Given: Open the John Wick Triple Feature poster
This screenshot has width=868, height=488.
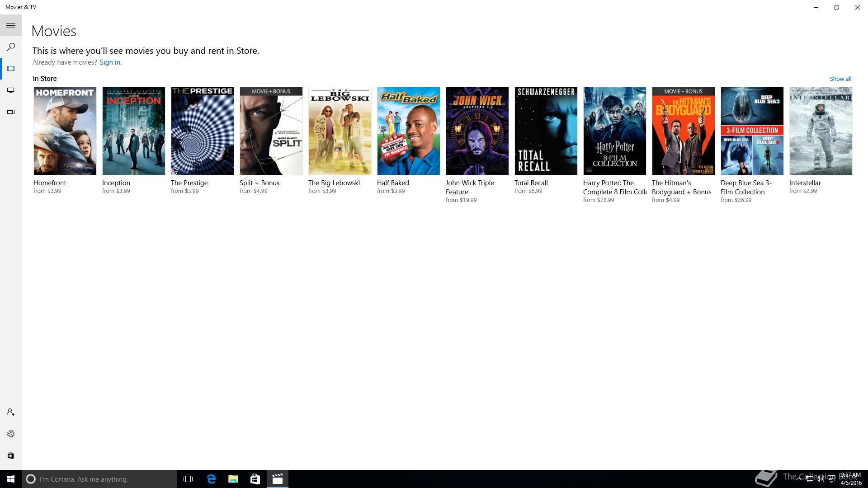Looking at the screenshot, I should (x=477, y=131).
